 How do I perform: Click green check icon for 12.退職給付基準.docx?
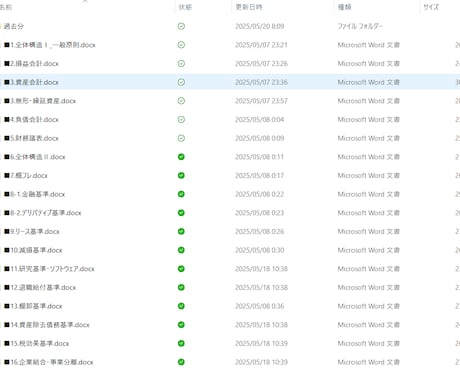pos(181,288)
